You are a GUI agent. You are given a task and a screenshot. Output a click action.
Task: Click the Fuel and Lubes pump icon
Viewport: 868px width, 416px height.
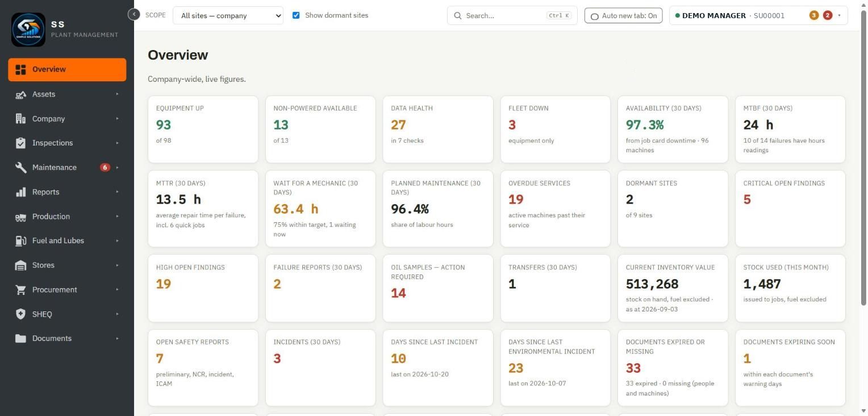pos(21,241)
